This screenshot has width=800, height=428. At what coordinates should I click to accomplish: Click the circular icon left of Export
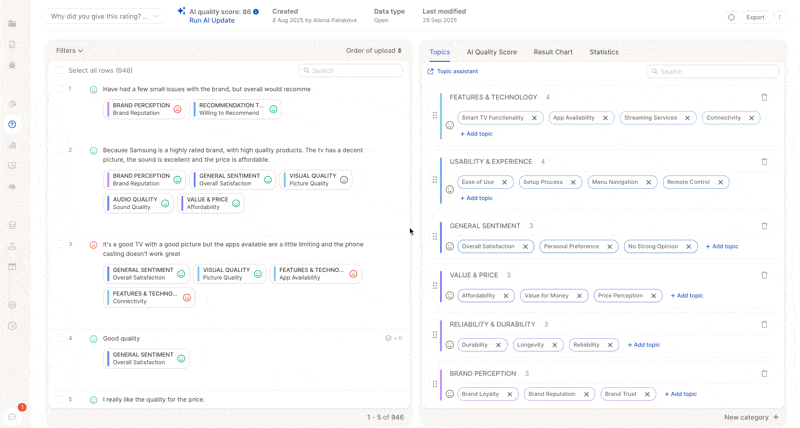[731, 17]
